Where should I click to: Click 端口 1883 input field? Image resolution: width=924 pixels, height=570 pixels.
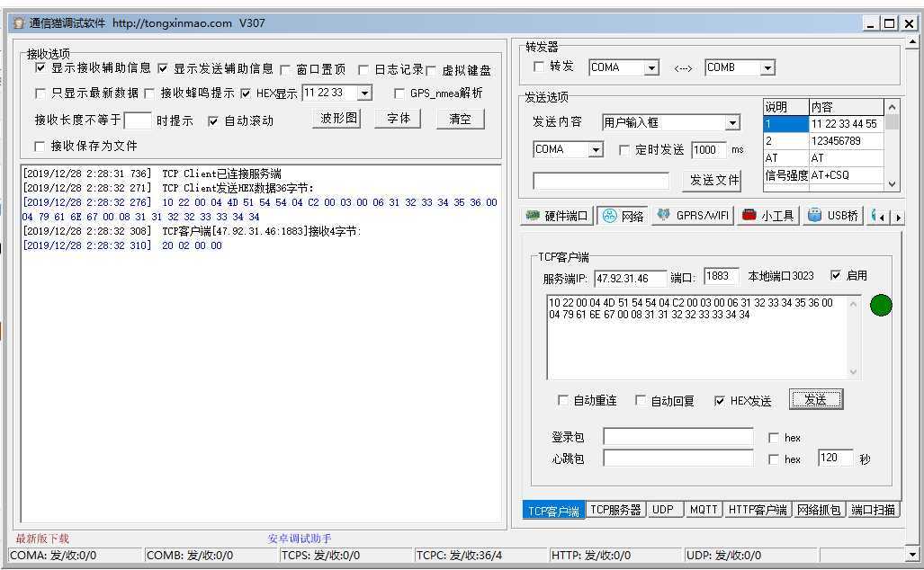tap(722, 276)
